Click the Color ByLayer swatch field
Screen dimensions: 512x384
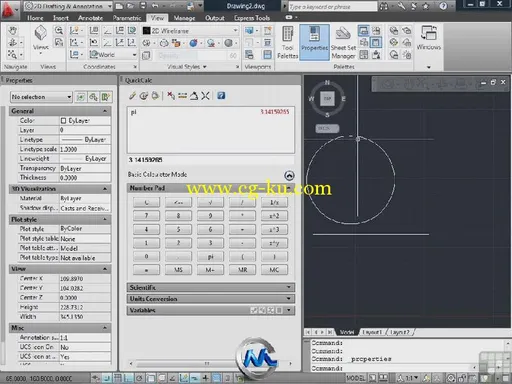(85, 121)
